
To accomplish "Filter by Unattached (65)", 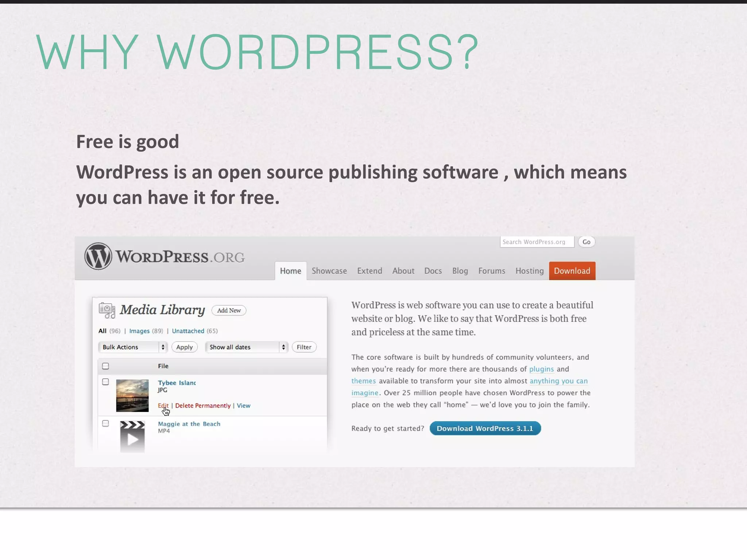I will (x=195, y=331).
